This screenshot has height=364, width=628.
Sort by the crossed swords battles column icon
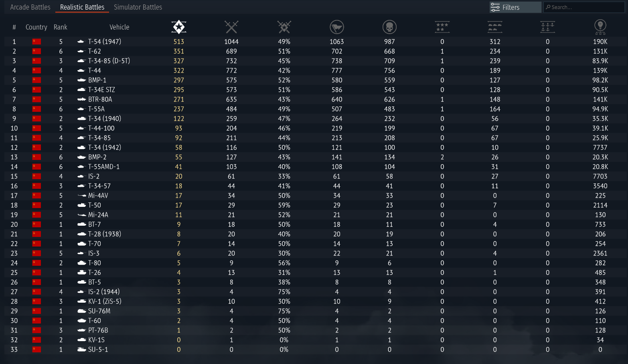231,27
